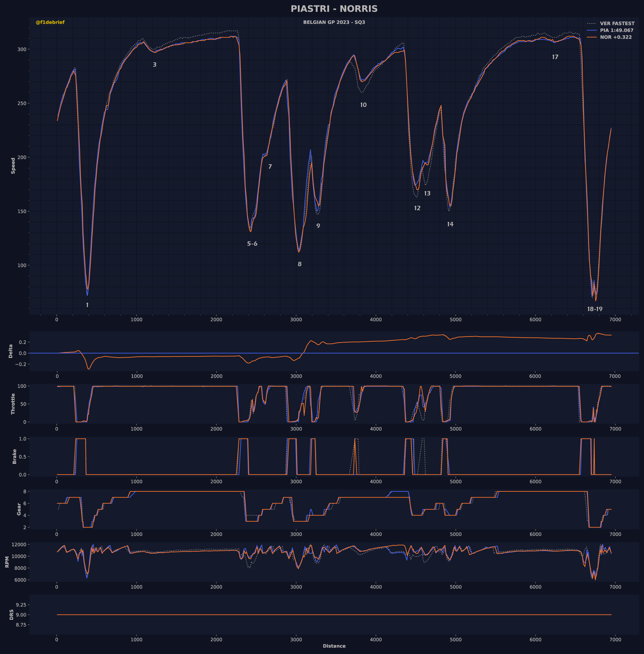Click the PIASTRI - NORRIS chart title
Viewport: 644px width, 654px height.
[334, 9]
